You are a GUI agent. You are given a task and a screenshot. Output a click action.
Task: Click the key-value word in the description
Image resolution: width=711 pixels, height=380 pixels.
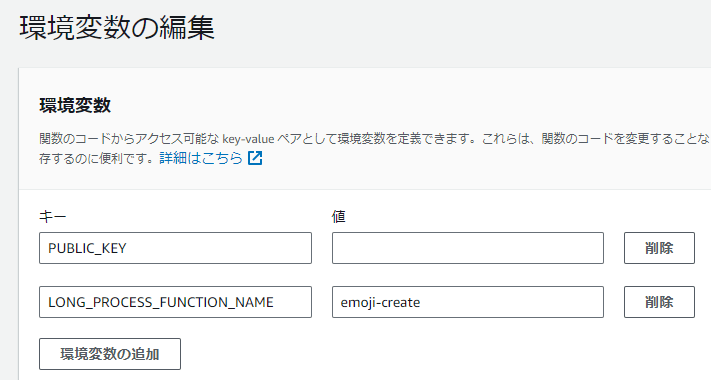[248, 139]
